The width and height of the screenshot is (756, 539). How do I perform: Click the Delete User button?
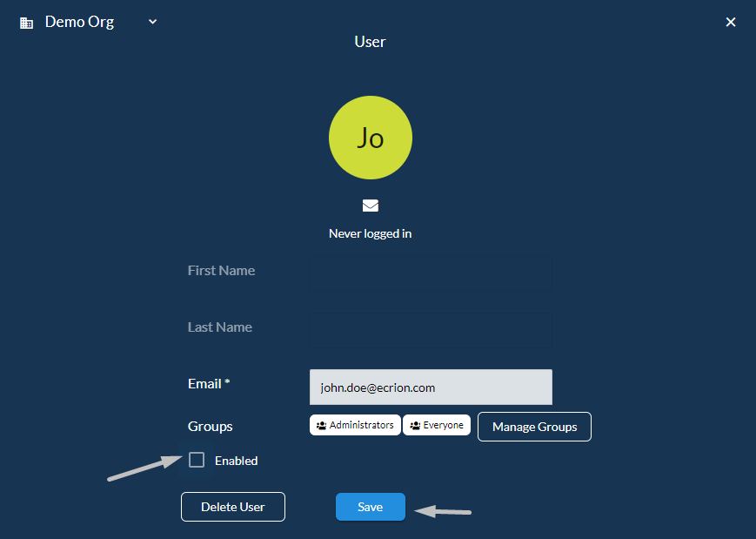point(233,507)
